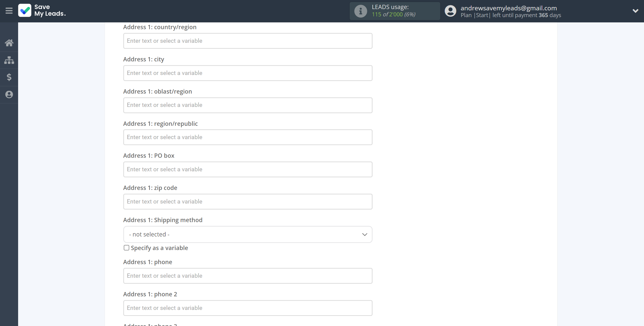Click Address 1 phone input field
644x326 pixels.
248,276
